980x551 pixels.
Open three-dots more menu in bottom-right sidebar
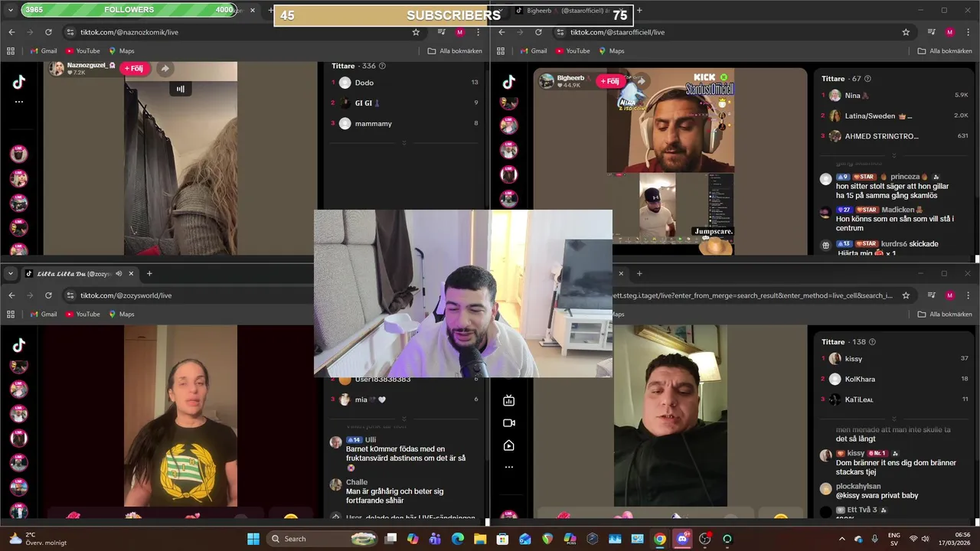click(509, 467)
